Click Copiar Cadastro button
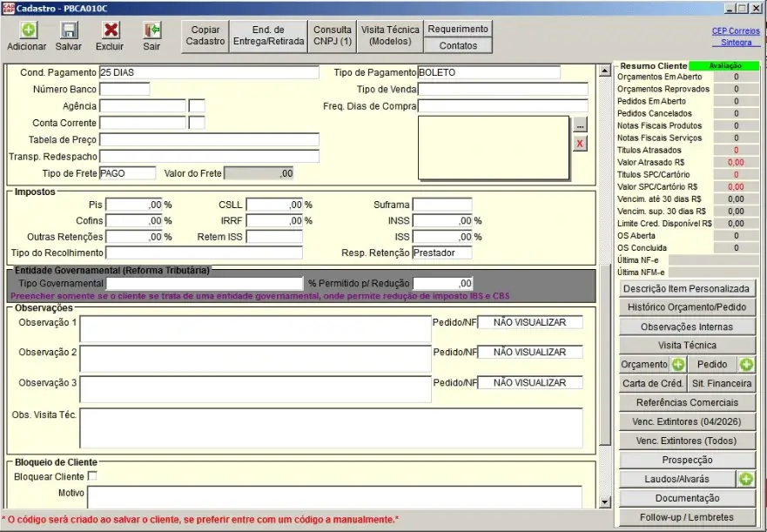This screenshot has height=532, width=767. (205, 36)
